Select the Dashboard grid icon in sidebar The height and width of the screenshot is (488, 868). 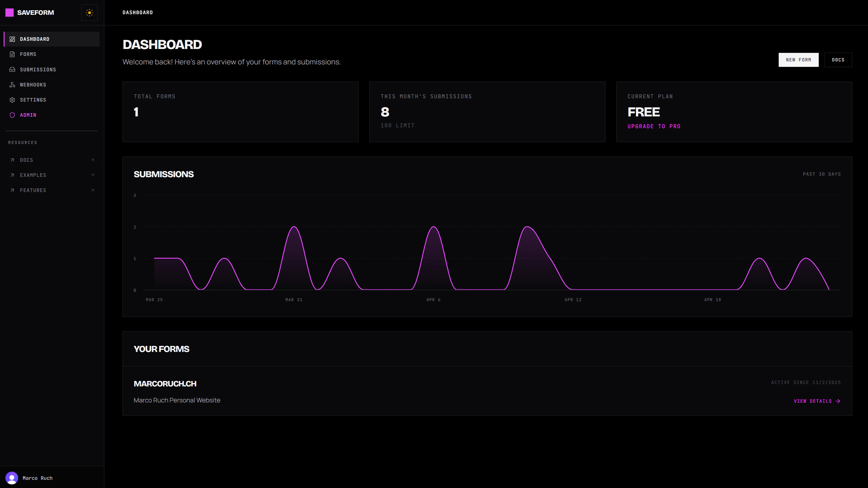[12, 39]
